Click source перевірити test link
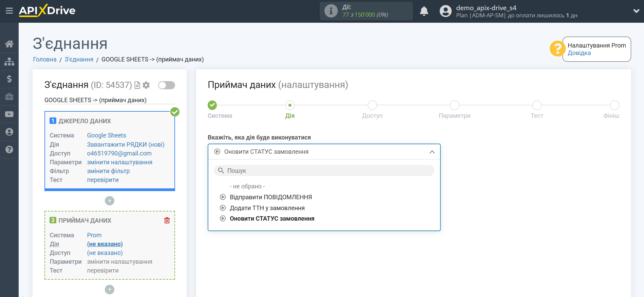 [x=103, y=180]
